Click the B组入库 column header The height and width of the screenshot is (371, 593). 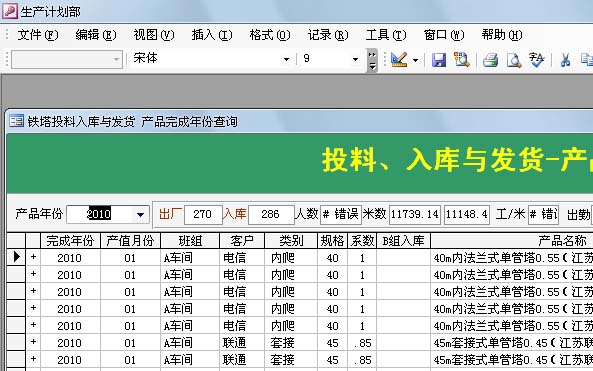(x=404, y=241)
